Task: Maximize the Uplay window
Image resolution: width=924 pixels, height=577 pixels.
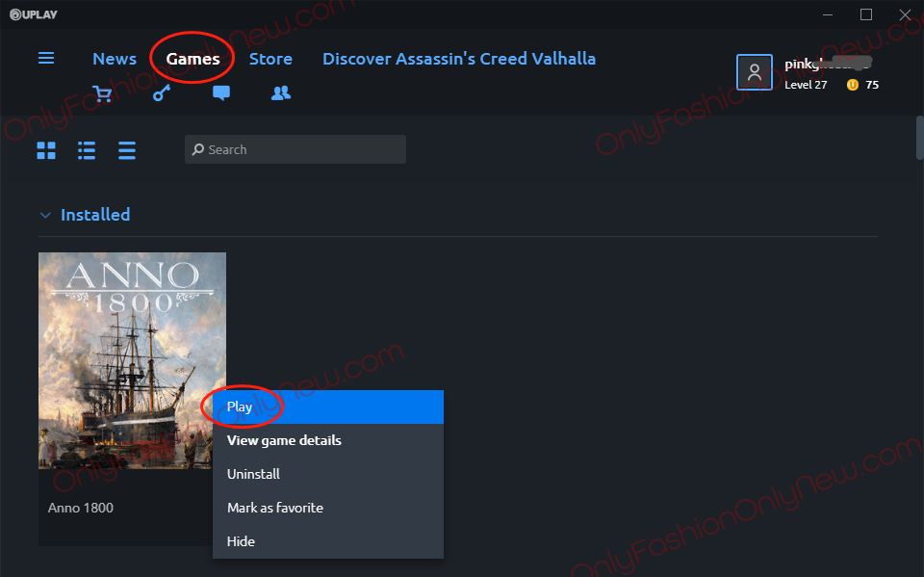Action: tap(866, 14)
